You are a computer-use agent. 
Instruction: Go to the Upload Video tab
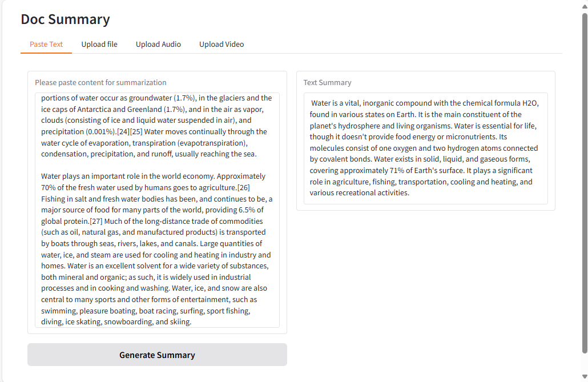[221, 45]
